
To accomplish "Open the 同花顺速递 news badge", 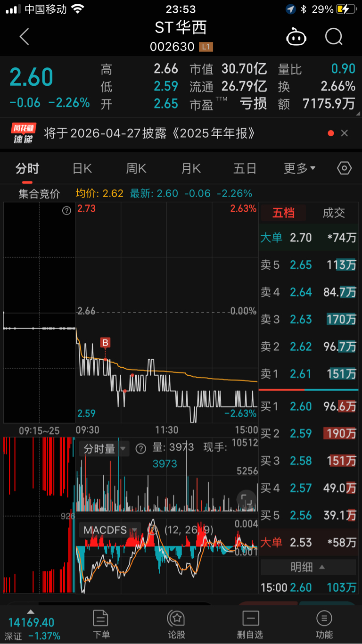I will (x=23, y=133).
